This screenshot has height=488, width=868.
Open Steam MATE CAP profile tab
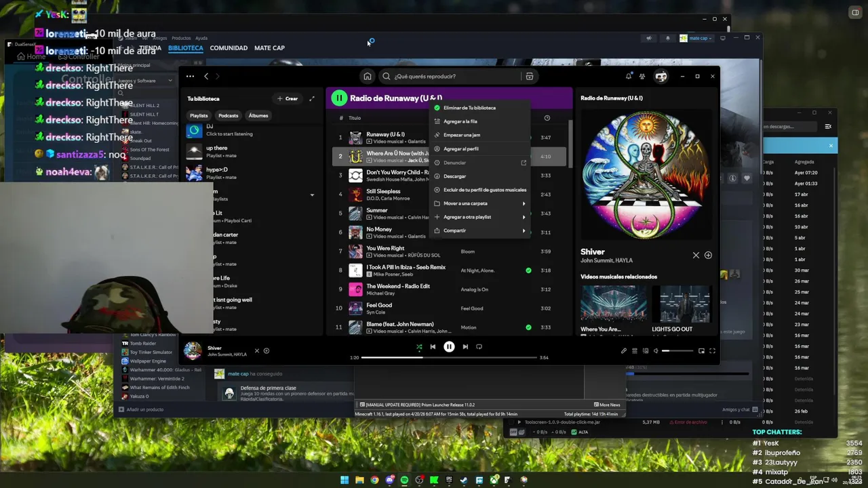[x=269, y=48]
